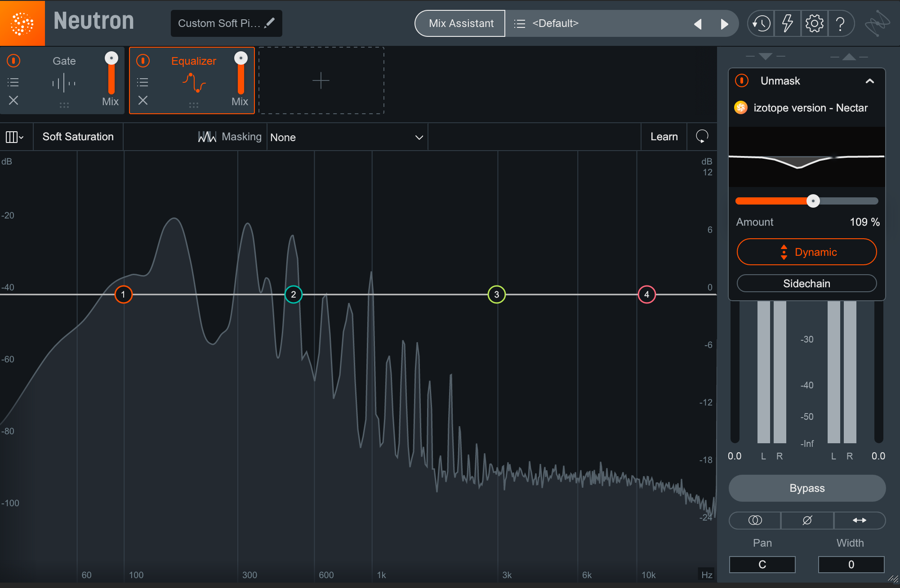Click the Gate module drag handle dots

point(64,105)
